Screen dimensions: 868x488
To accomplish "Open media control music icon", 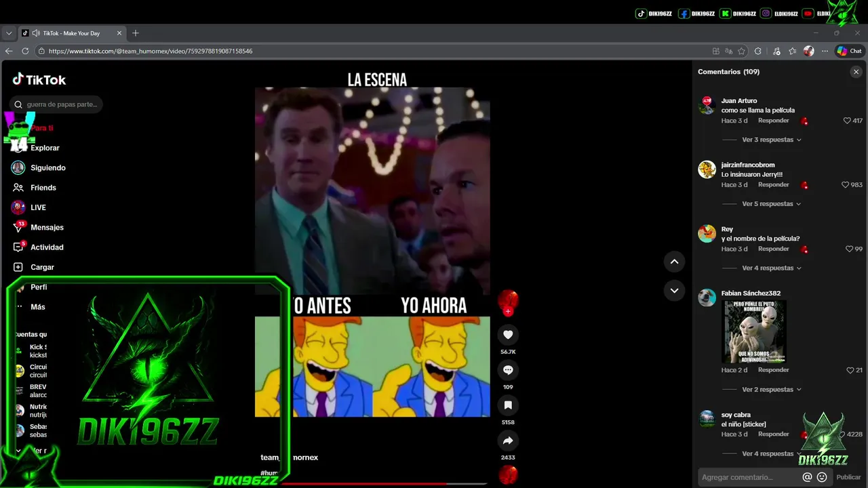I will point(776,51).
